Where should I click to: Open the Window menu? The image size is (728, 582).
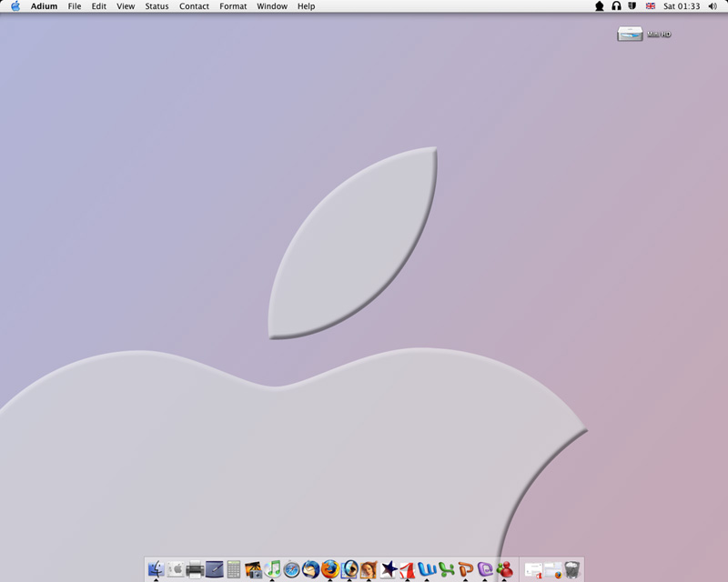coord(272,6)
